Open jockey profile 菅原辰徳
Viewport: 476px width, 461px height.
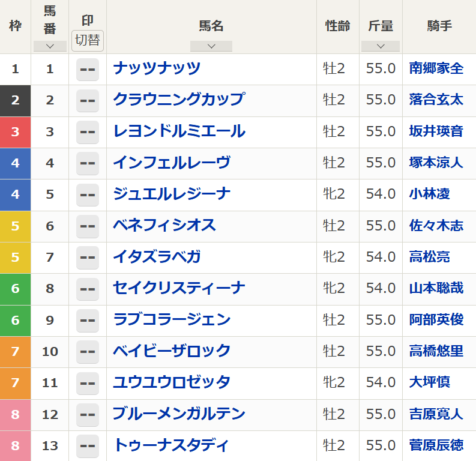click(436, 445)
